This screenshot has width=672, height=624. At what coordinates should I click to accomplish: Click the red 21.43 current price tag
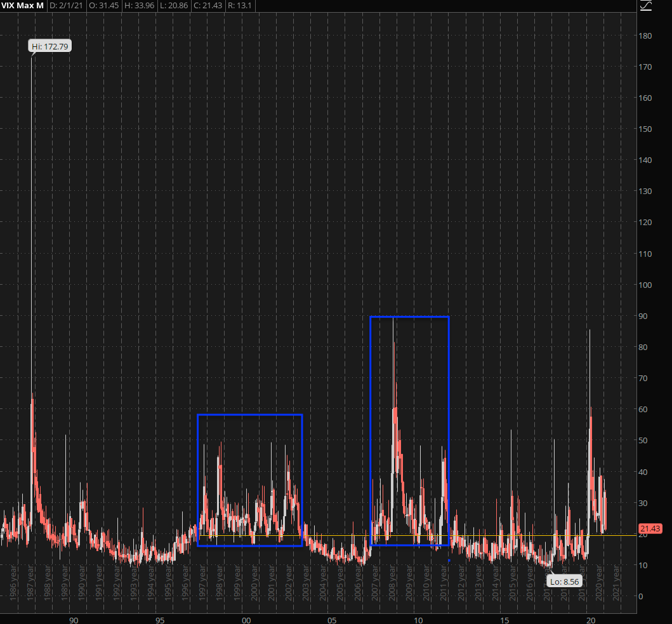(650, 529)
